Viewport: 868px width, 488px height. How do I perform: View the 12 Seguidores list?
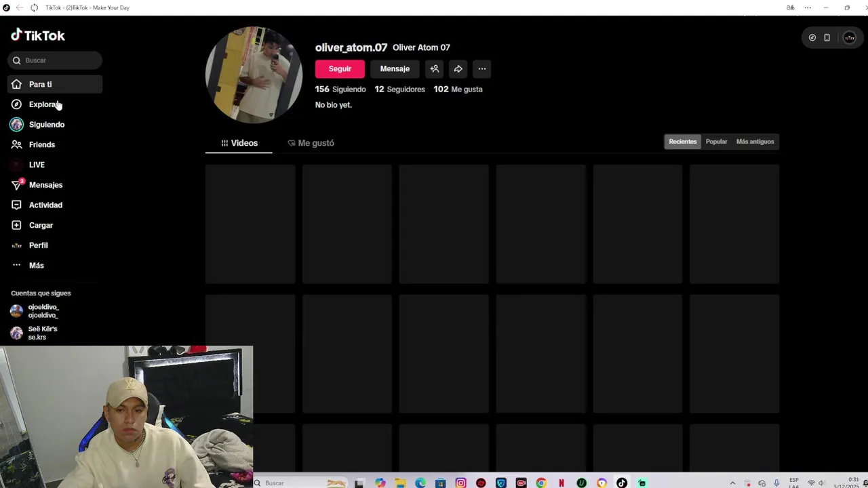point(400,89)
